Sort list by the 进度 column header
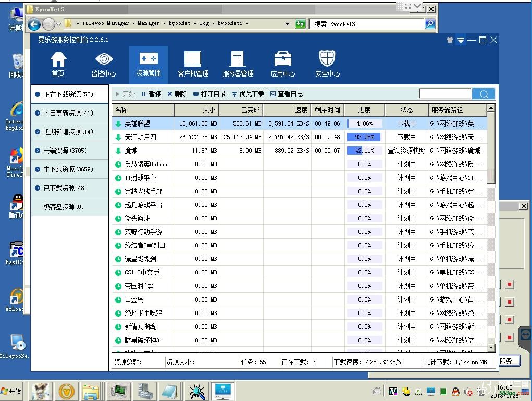The image size is (532, 401). pos(364,110)
